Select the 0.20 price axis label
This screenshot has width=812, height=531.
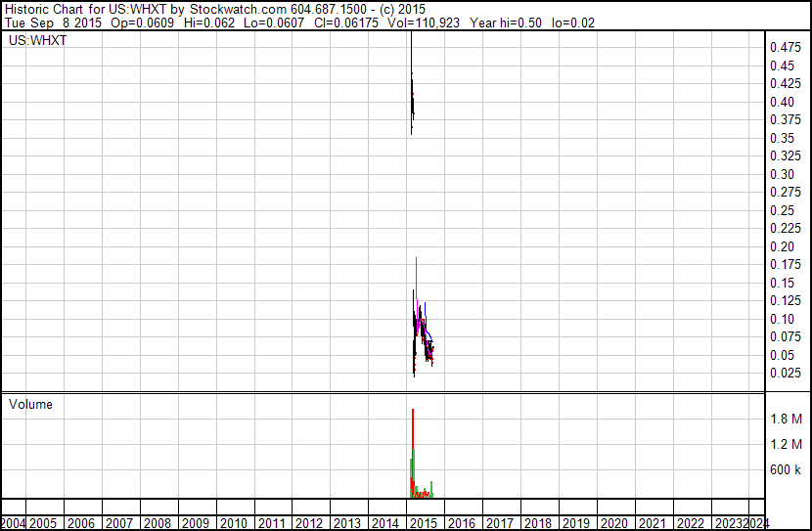pos(782,246)
